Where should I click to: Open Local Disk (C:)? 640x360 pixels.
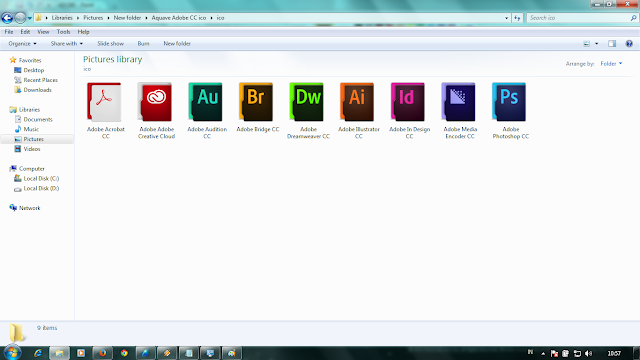41,178
